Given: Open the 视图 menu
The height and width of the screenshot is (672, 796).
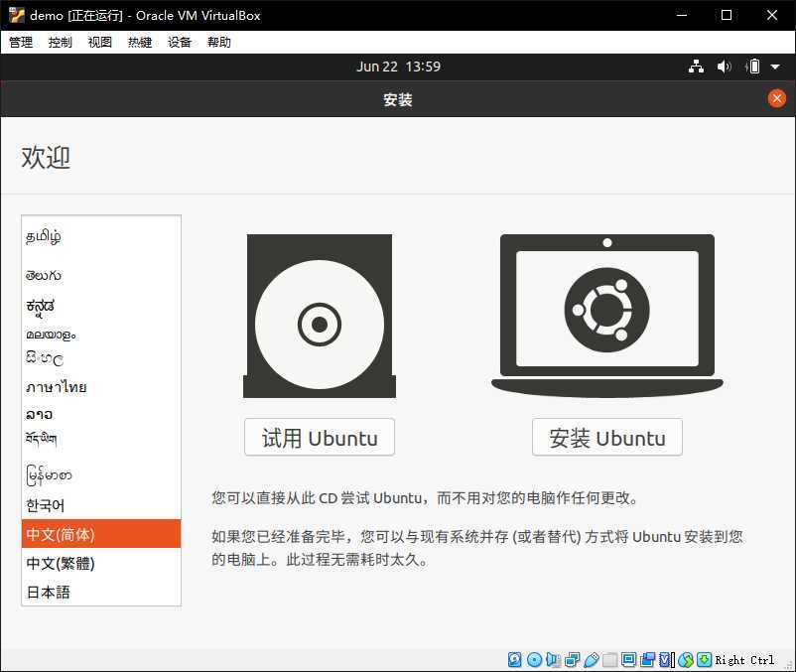Looking at the screenshot, I should pyautogui.click(x=100, y=42).
